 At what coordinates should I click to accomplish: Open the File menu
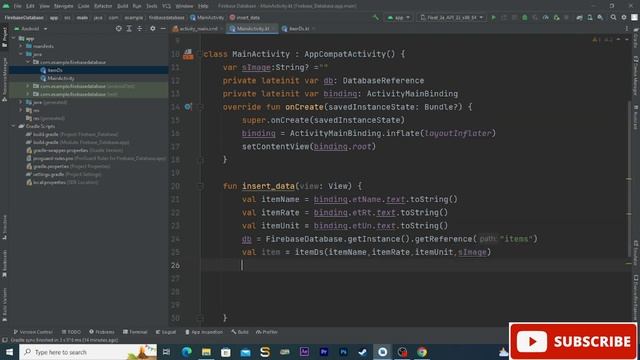click(18, 6)
